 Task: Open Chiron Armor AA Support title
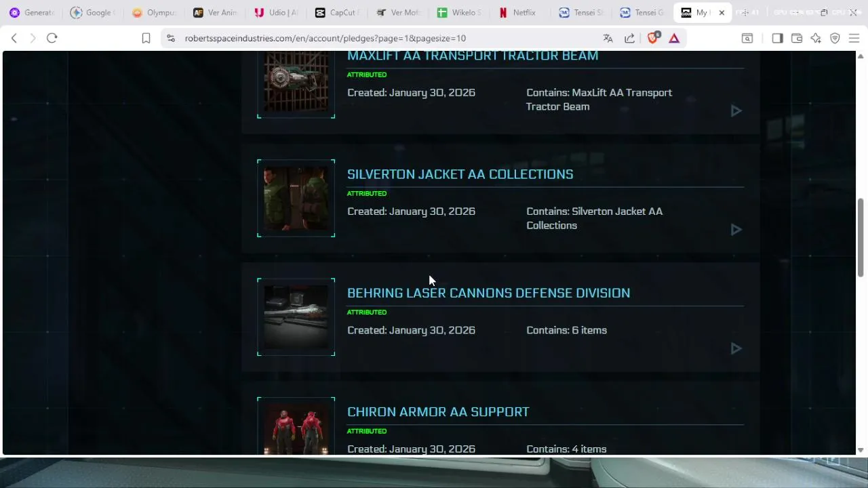(x=438, y=412)
